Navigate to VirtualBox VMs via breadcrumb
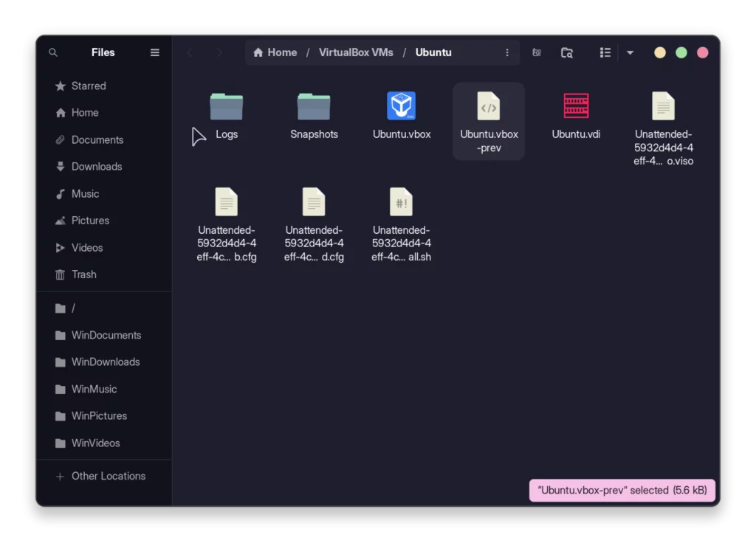Image resolution: width=756 pixels, height=543 pixels. (357, 52)
